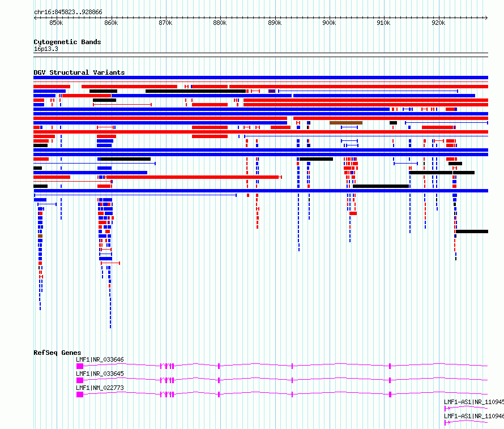
Task: Click the small brown variant block near 847k
Action: 40,236
